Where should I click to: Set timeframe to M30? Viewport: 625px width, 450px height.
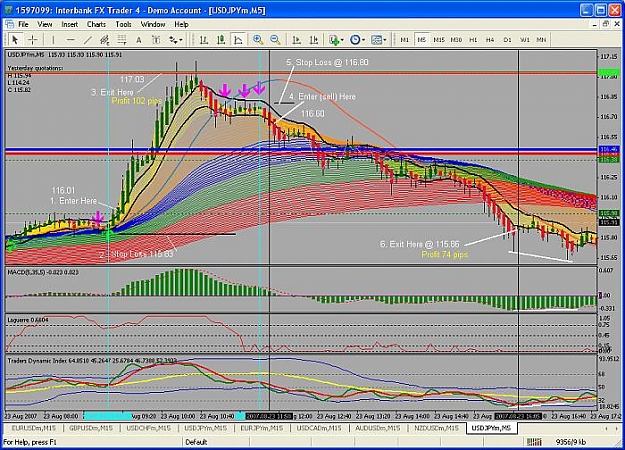coord(456,40)
